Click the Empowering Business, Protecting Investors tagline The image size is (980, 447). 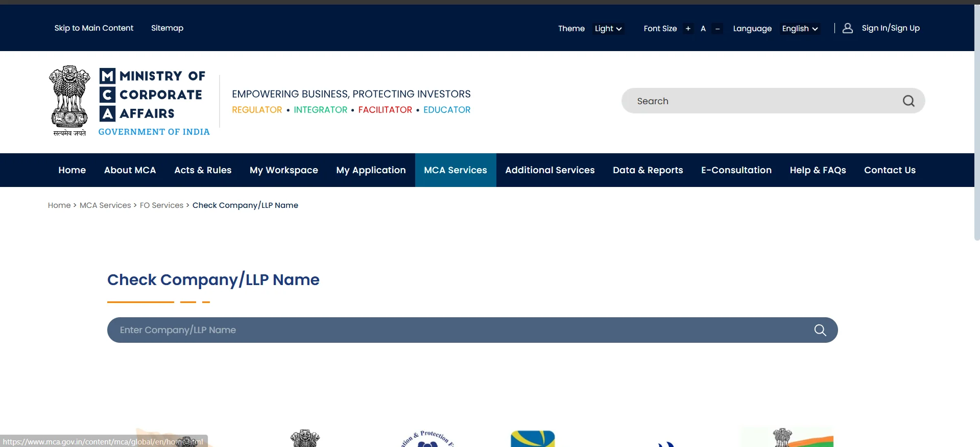[351, 94]
